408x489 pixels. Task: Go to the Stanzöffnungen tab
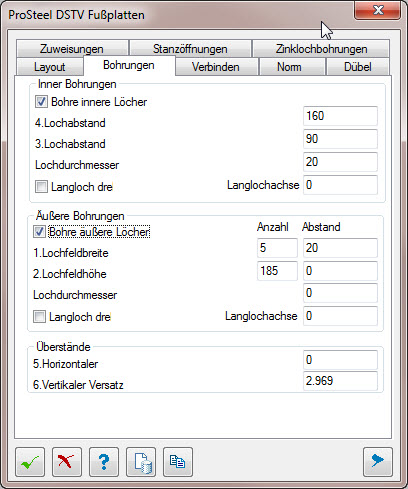[x=190, y=49]
